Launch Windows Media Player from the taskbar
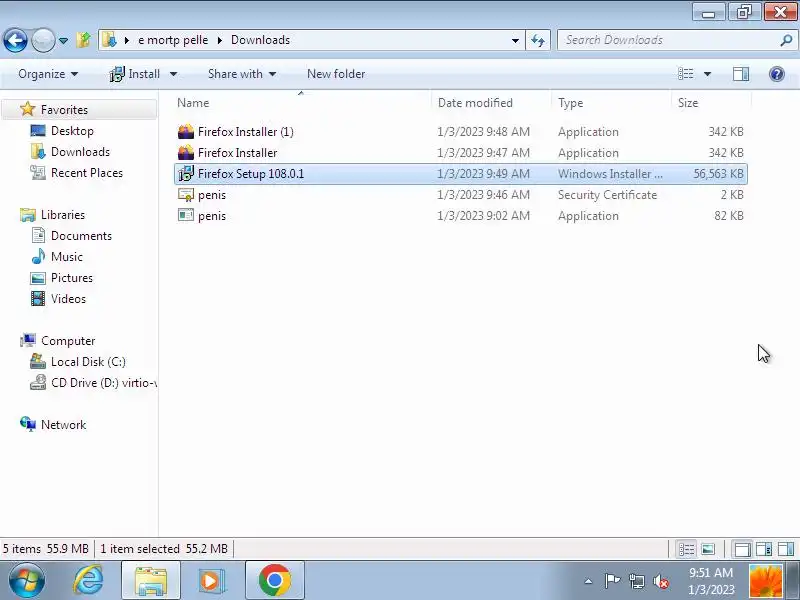The image size is (800, 600). tap(211, 580)
